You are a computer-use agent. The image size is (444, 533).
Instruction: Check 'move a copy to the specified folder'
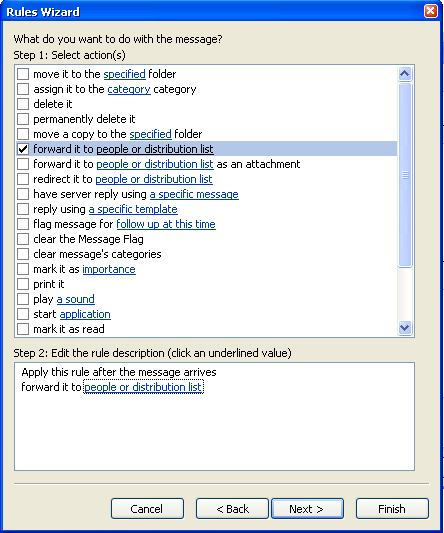click(x=23, y=134)
